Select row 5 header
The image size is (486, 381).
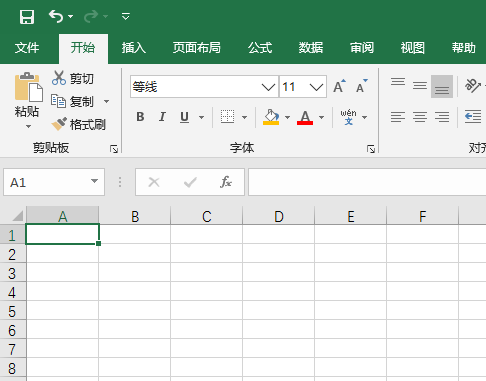pyautogui.click(x=13, y=311)
